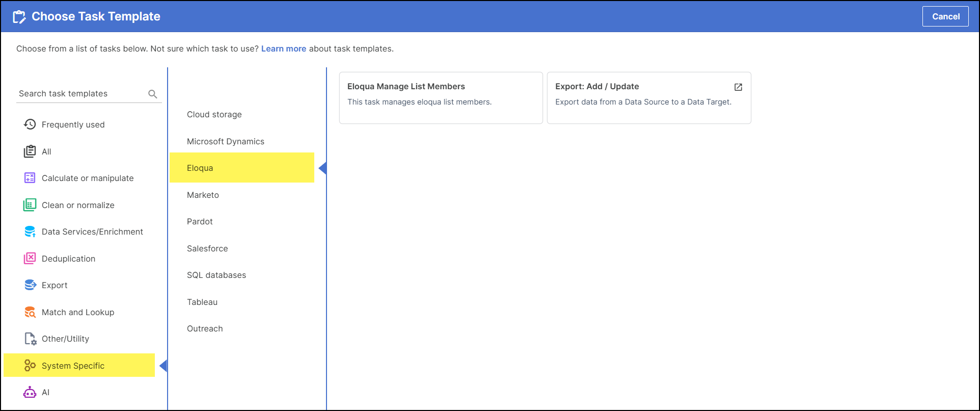Open Export: Add / Update external link icon
Screen dimensions: 980x411
coord(738,87)
